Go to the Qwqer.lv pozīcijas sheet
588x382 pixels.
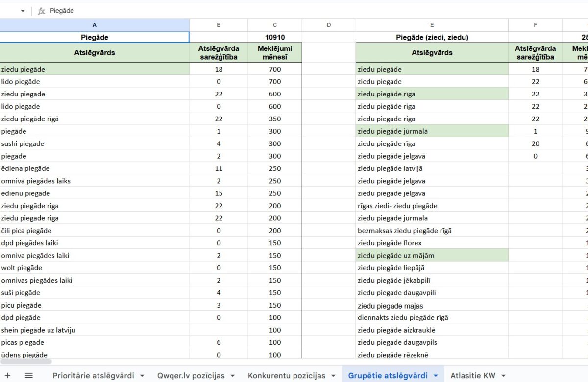(191, 376)
